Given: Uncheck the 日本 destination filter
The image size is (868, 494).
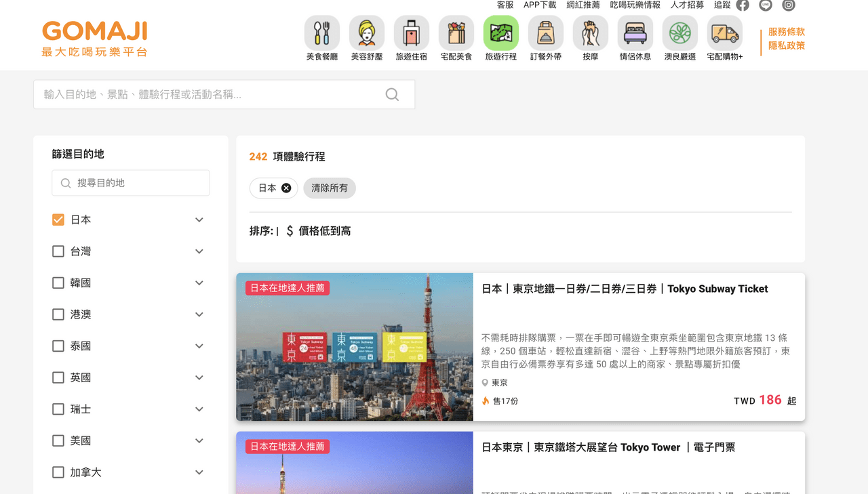Looking at the screenshot, I should 58,220.
